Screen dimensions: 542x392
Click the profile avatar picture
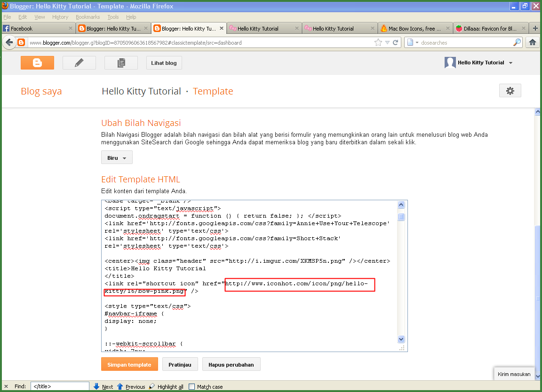[450, 63]
